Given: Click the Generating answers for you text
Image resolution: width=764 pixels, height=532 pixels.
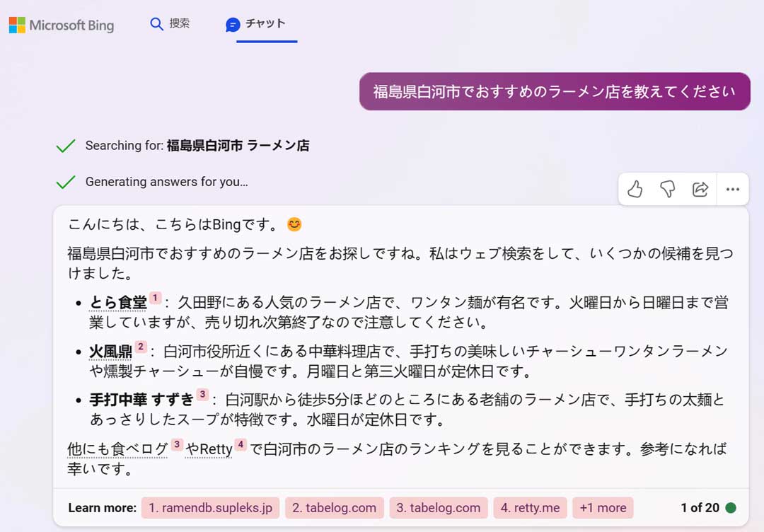Looking at the screenshot, I should [x=167, y=182].
